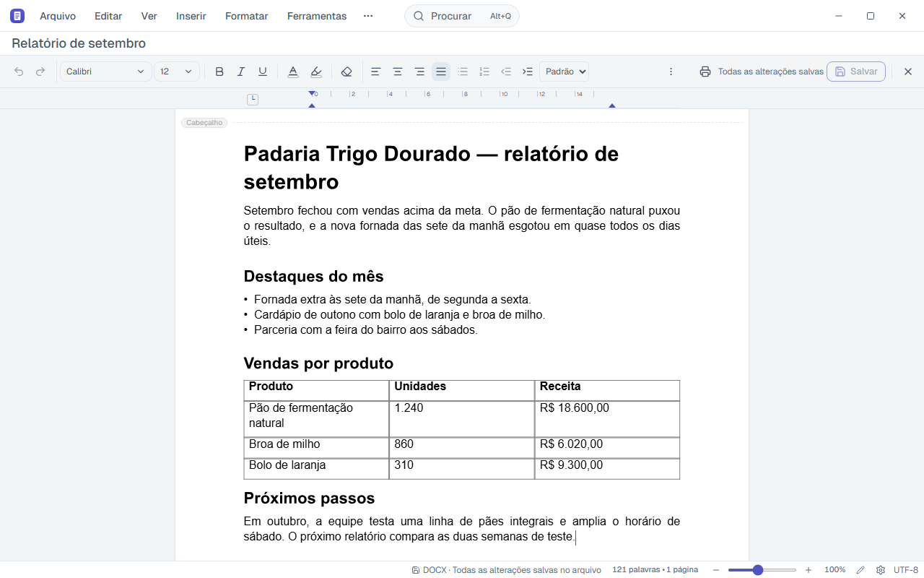Viewport: 924px width, 578px height.
Task: Click the Unidades table header cell
Action: click(462, 390)
